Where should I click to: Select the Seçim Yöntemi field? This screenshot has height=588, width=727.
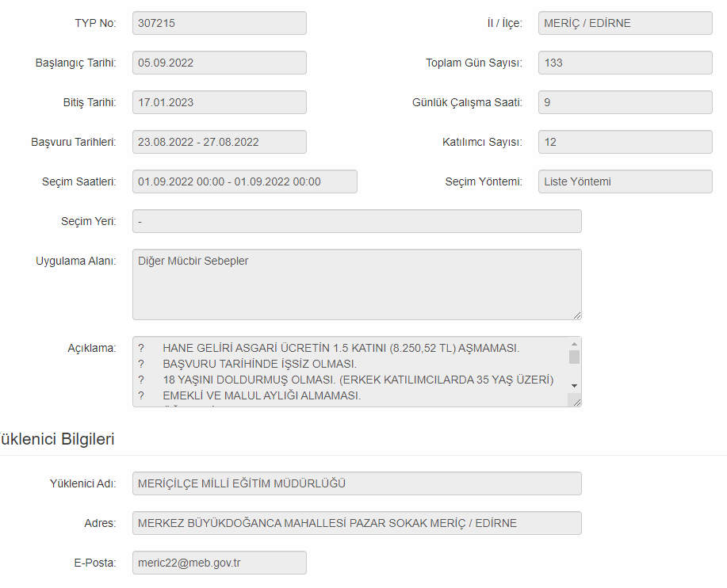tap(625, 181)
